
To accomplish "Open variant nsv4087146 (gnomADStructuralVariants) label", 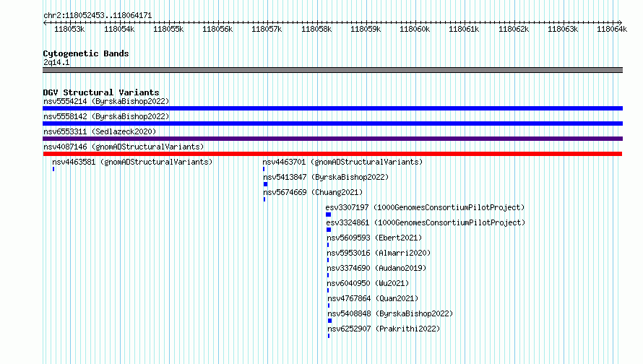I will 124,147.
